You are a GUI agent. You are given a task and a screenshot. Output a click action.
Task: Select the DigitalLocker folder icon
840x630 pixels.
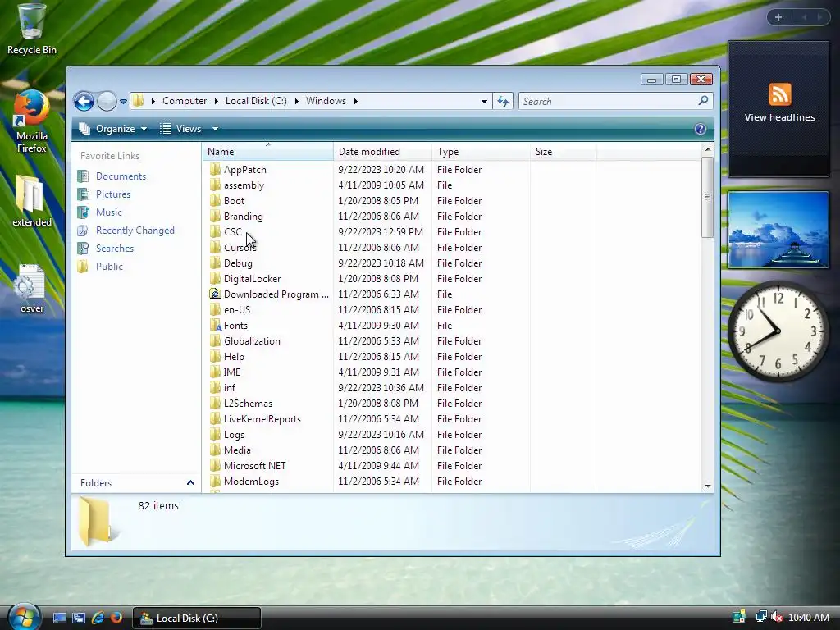tap(215, 278)
